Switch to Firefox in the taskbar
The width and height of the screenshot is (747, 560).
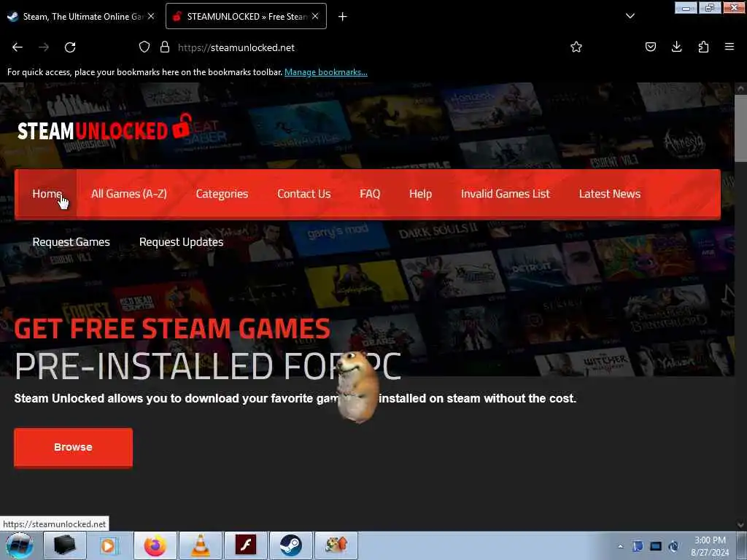(x=155, y=545)
